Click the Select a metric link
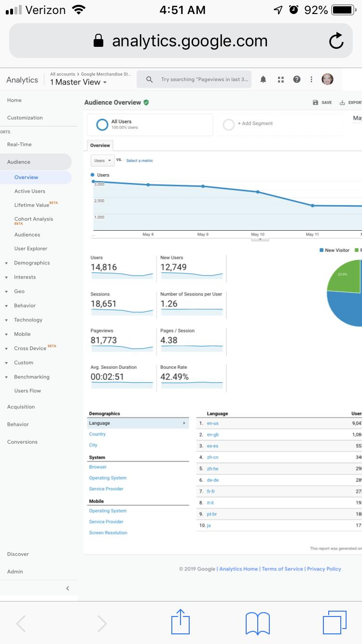The image size is (362, 644). [x=139, y=161]
